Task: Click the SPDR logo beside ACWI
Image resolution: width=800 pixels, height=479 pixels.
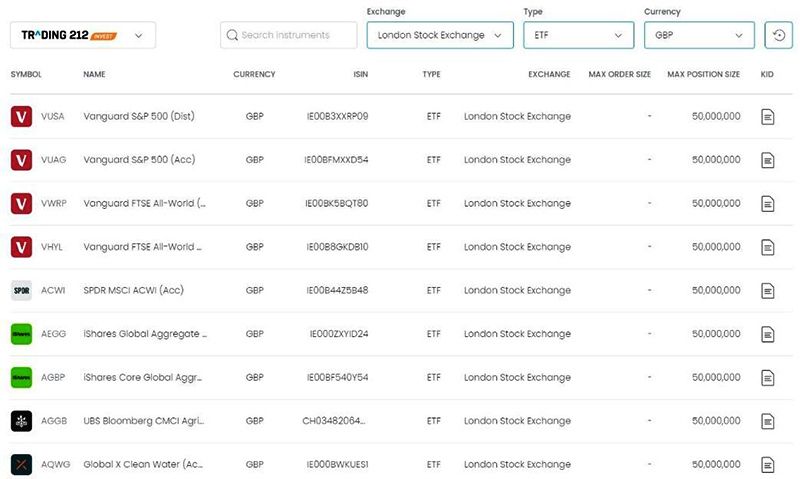Action: 21,290
